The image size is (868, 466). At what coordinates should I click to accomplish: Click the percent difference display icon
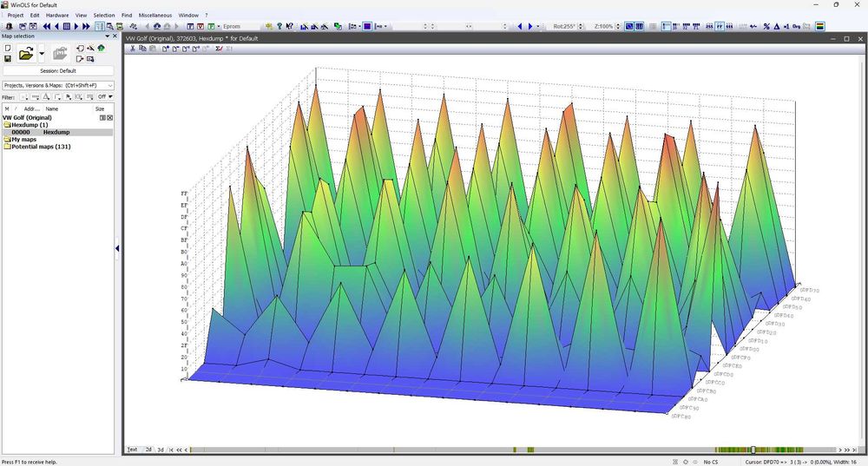pyautogui.click(x=766, y=26)
